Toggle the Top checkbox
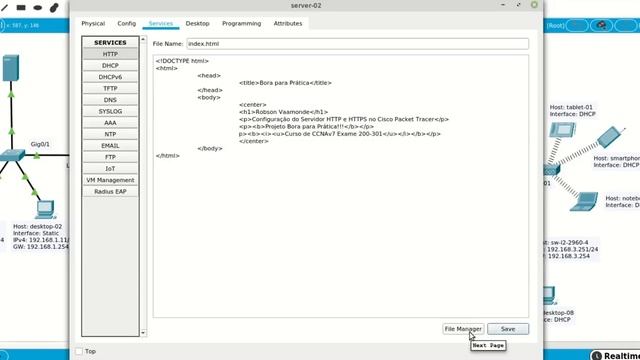The height and width of the screenshot is (360, 640). point(79,351)
